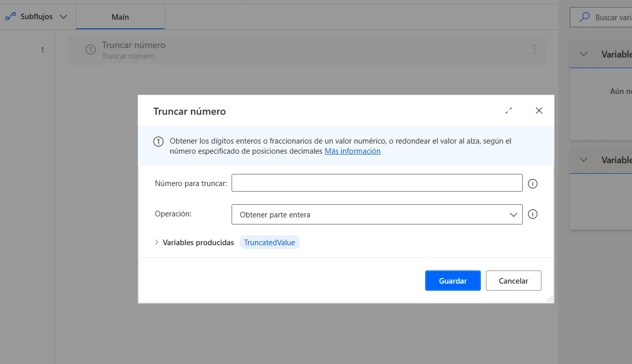Select the TruncatedValue variable chip

pos(269,243)
